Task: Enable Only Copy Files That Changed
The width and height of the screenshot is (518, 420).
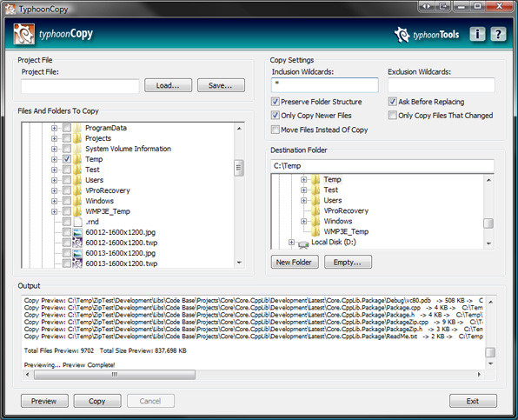Action: pyautogui.click(x=392, y=116)
